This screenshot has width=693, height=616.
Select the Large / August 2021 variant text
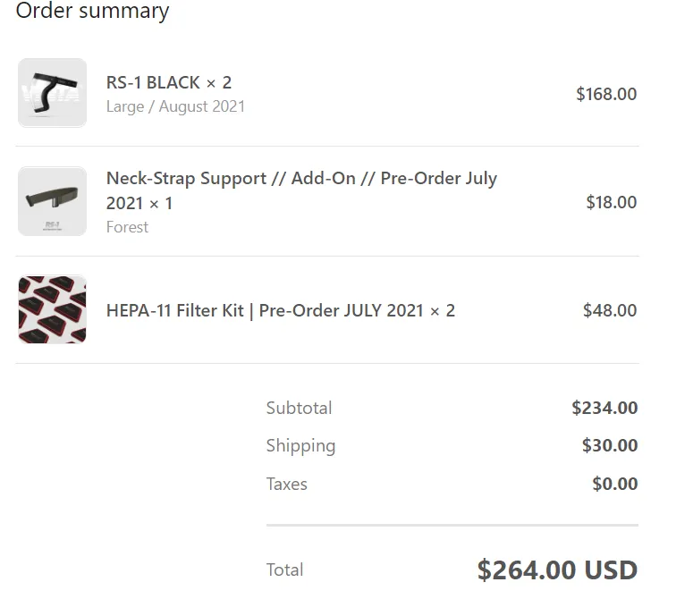tap(175, 106)
